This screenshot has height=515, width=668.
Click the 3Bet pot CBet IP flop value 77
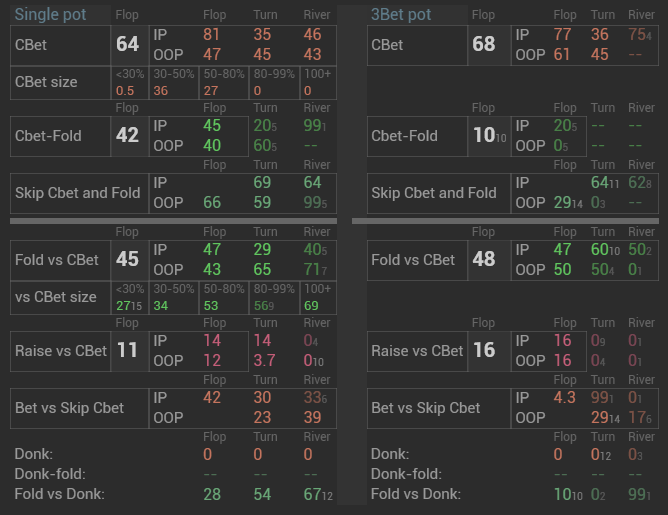pos(564,35)
